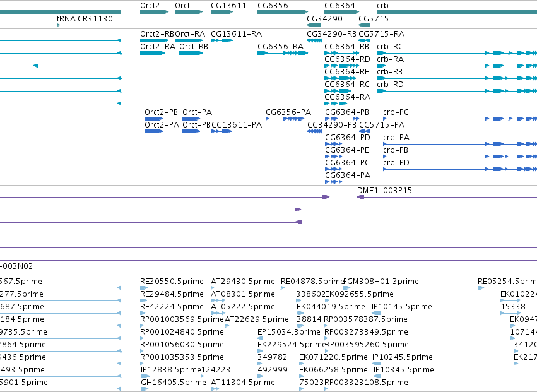Click the IP10145.5prime EST label

402,307
